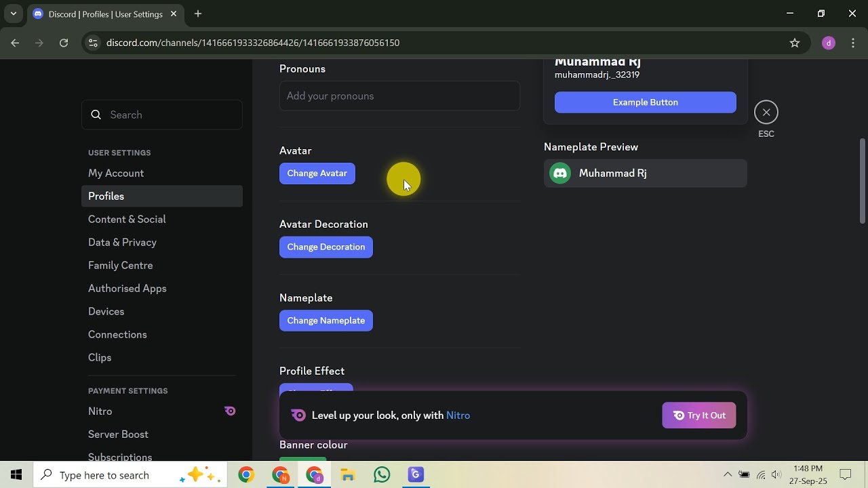Click the pronouns input field
The width and height of the screenshot is (868, 488).
click(x=399, y=96)
